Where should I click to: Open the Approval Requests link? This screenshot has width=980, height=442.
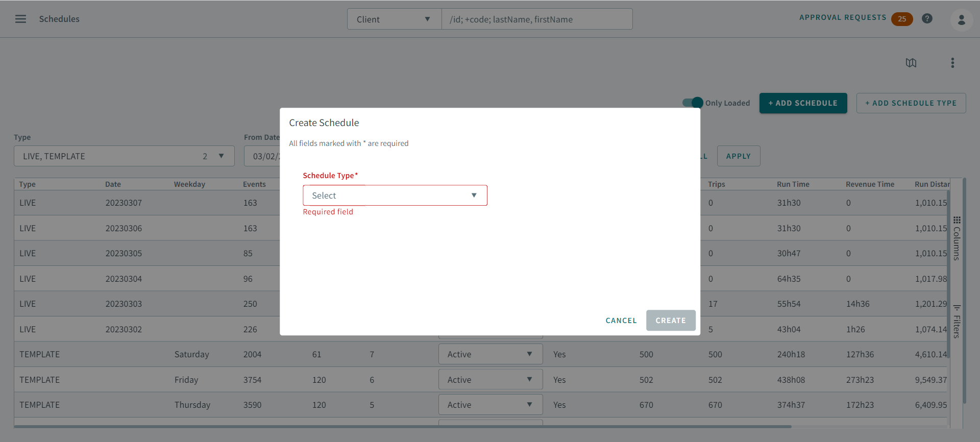(x=843, y=17)
